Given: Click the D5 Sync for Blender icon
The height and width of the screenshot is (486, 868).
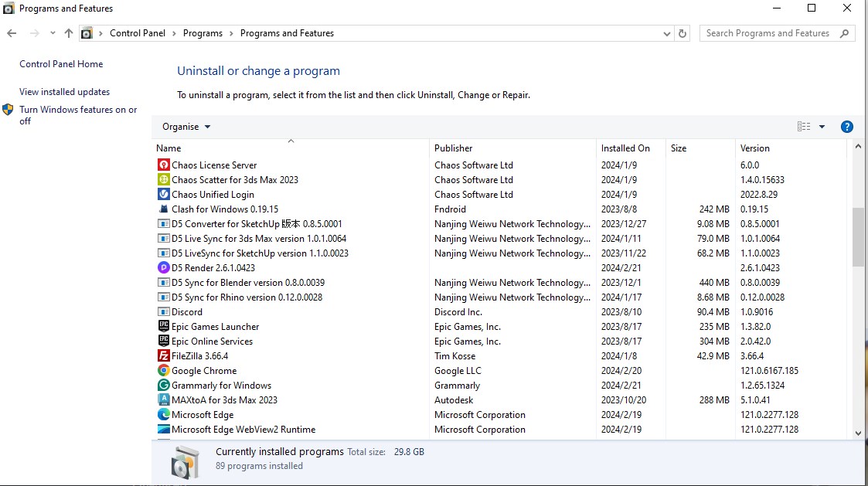Looking at the screenshot, I should click(163, 282).
